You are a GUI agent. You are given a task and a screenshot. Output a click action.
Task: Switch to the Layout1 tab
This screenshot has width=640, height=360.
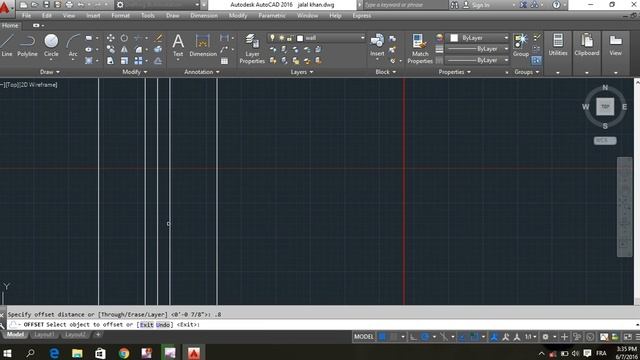pos(44,335)
